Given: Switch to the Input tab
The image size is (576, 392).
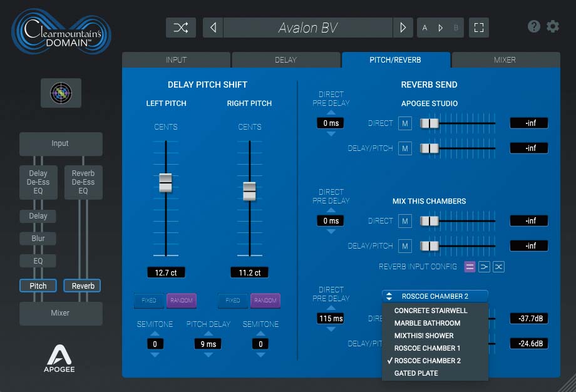Looking at the screenshot, I should pos(176,60).
